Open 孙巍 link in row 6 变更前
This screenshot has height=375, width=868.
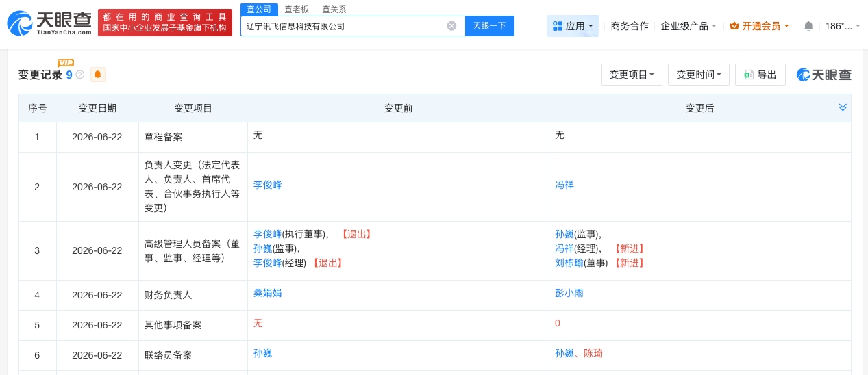tap(263, 353)
